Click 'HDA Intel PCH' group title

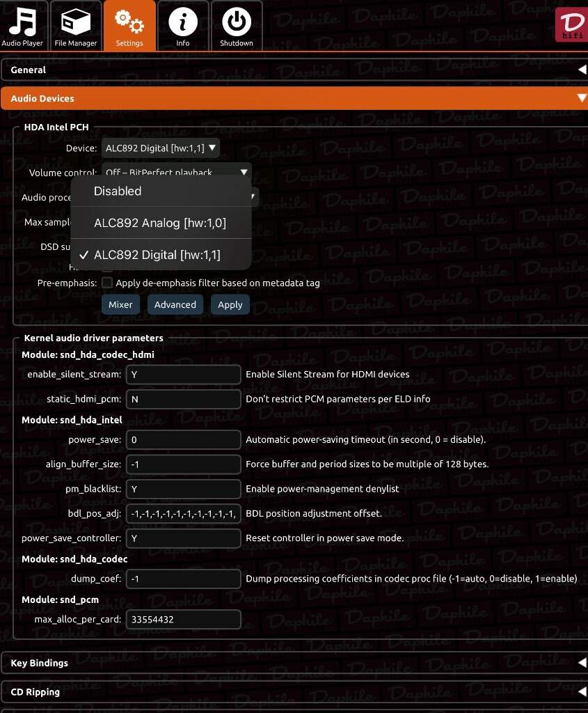56,127
